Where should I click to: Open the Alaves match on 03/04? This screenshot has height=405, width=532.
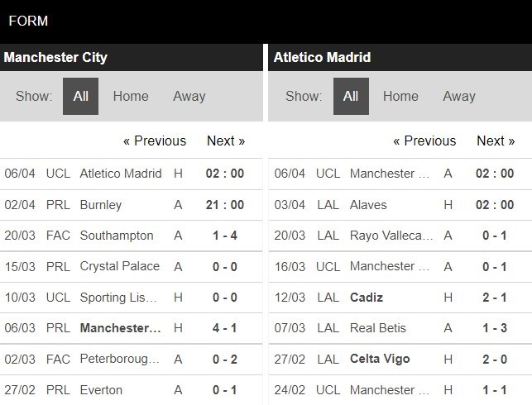pyautogui.click(x=370, y=204)
